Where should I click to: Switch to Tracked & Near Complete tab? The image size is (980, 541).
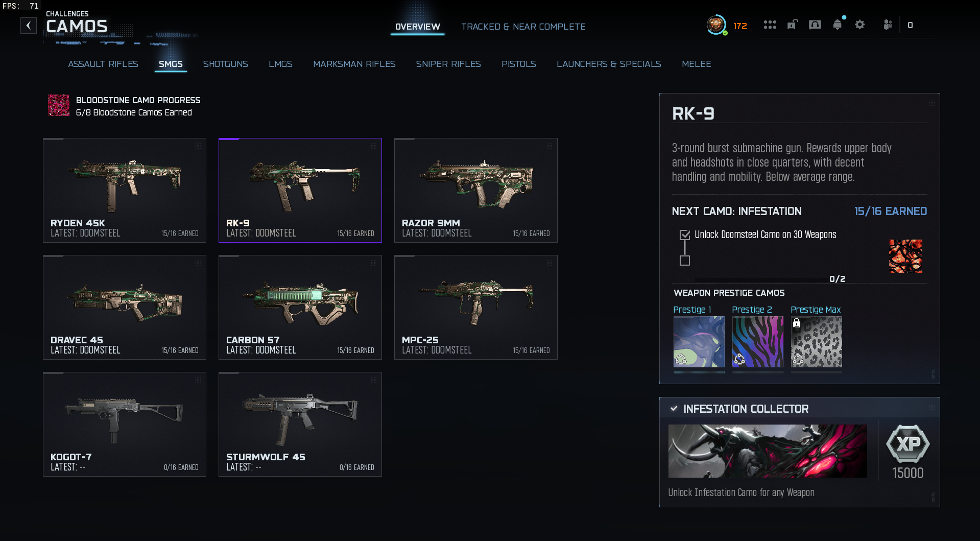click(523, 27)
